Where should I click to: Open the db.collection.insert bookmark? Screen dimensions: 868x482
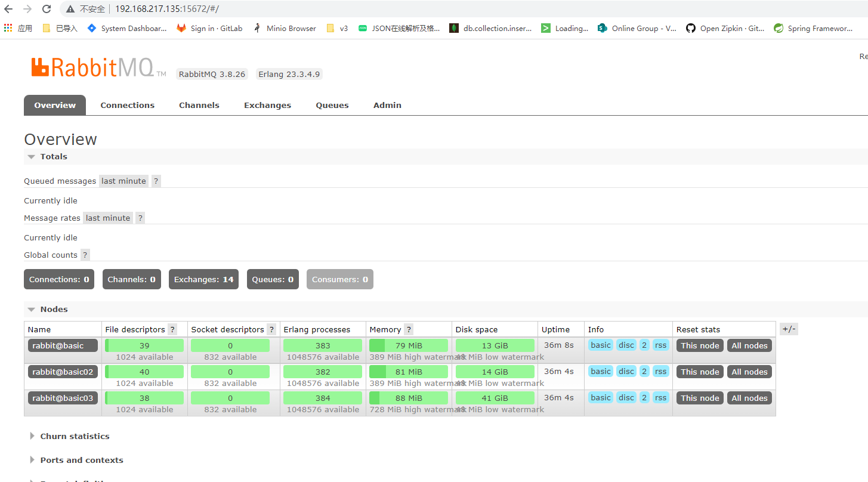pos(491,28)
